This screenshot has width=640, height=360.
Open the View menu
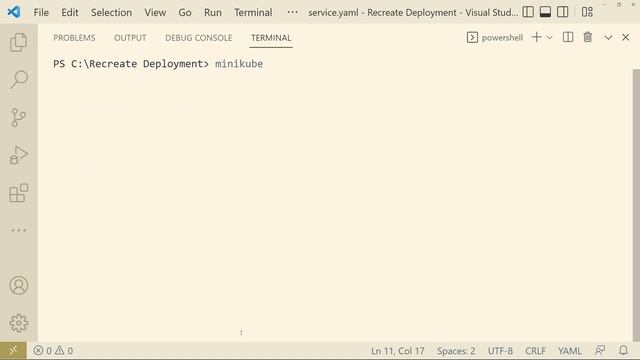coord(155,12)
